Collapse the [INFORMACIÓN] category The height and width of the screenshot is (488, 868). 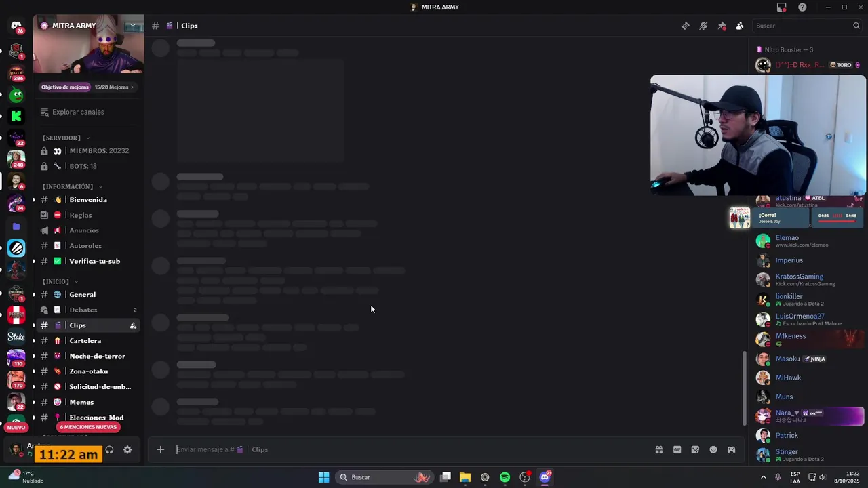(x=72, y=186)
